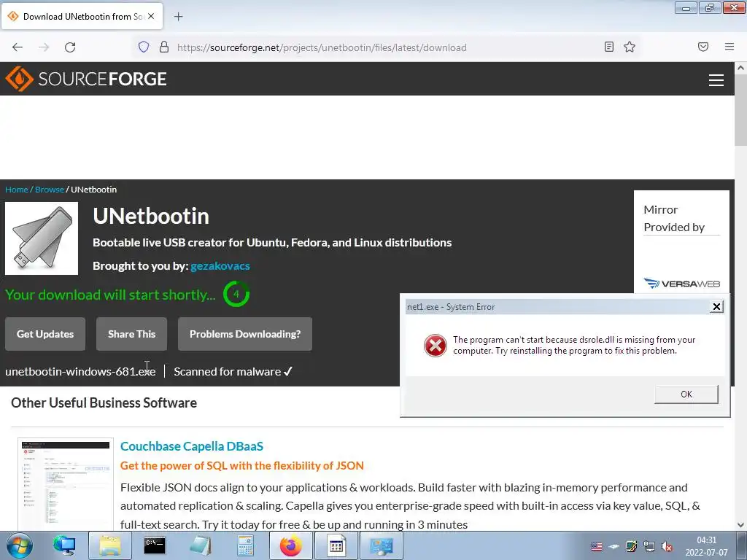This screenshot has width=747, height=560.
Task: Click Get the power of SQL tagline
Action: (242, 466)
